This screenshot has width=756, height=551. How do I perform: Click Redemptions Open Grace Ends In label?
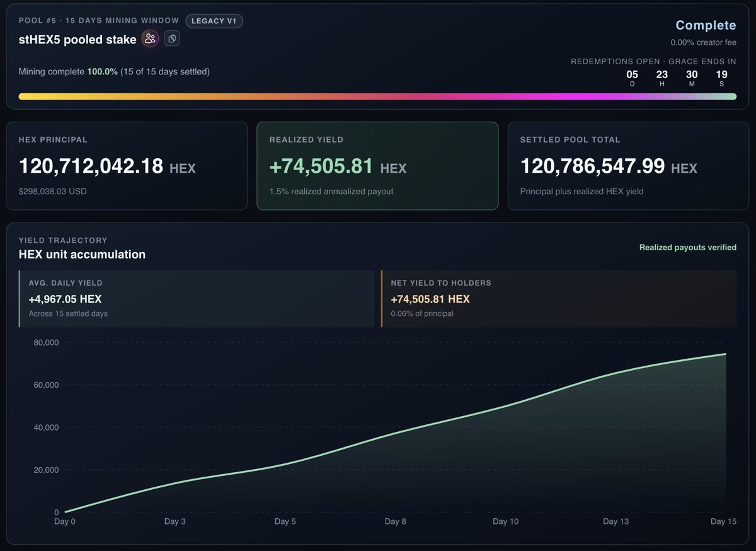(653, 61)
